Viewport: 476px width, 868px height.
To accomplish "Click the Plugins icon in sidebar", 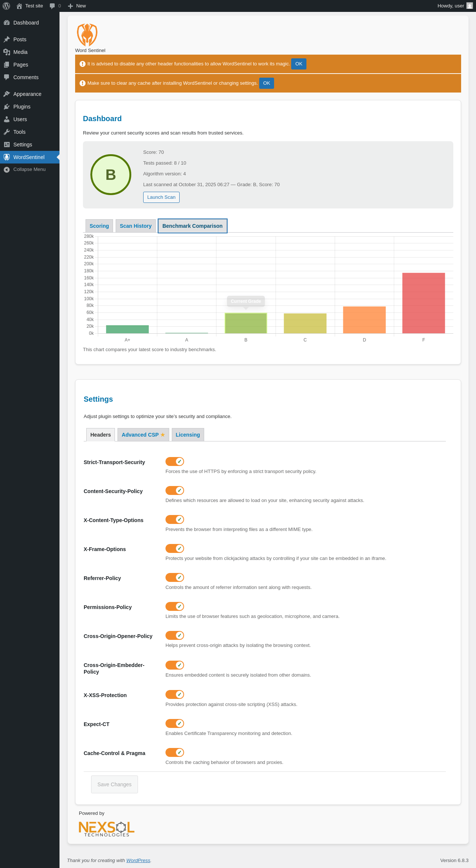I will tap(7, 107).
